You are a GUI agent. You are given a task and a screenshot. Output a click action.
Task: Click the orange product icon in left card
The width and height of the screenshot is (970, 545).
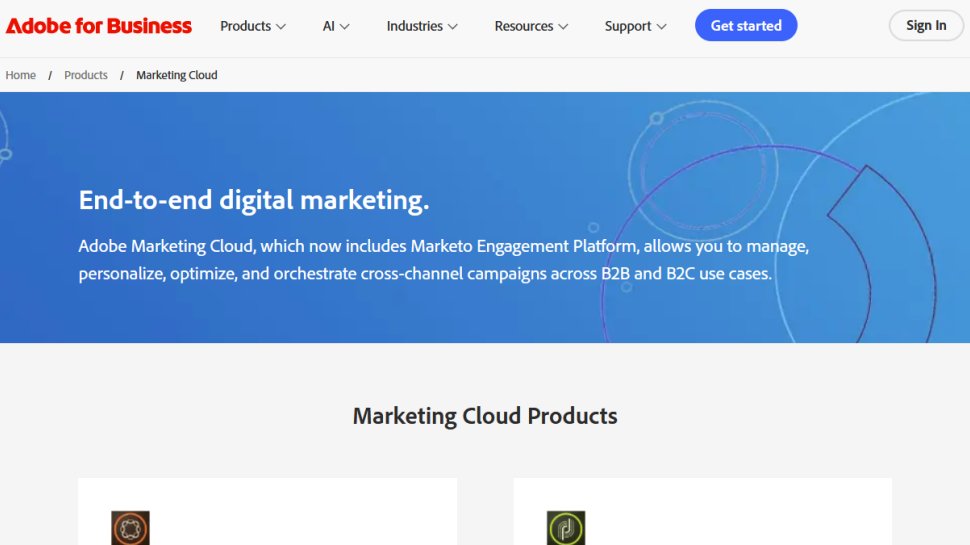click(x=130, y=528)
